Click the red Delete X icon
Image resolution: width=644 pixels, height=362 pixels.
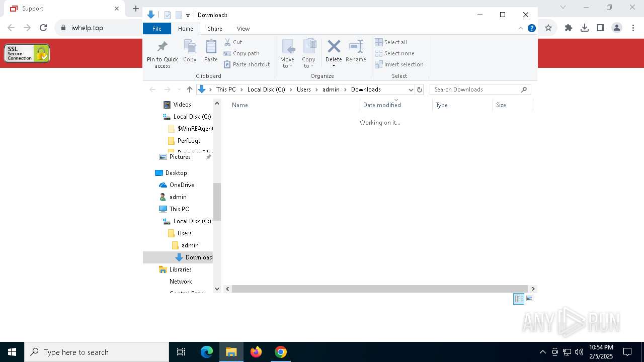(334, 47)
